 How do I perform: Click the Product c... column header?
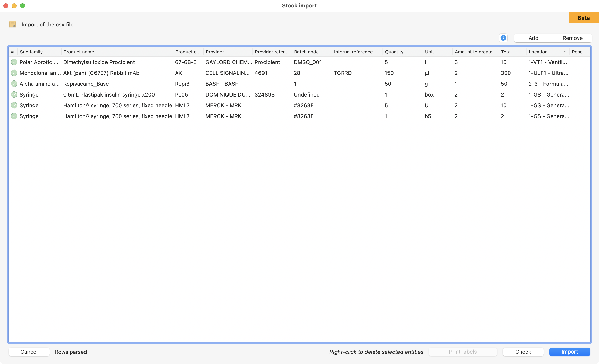pyautogui.click(x=188, y=52)
